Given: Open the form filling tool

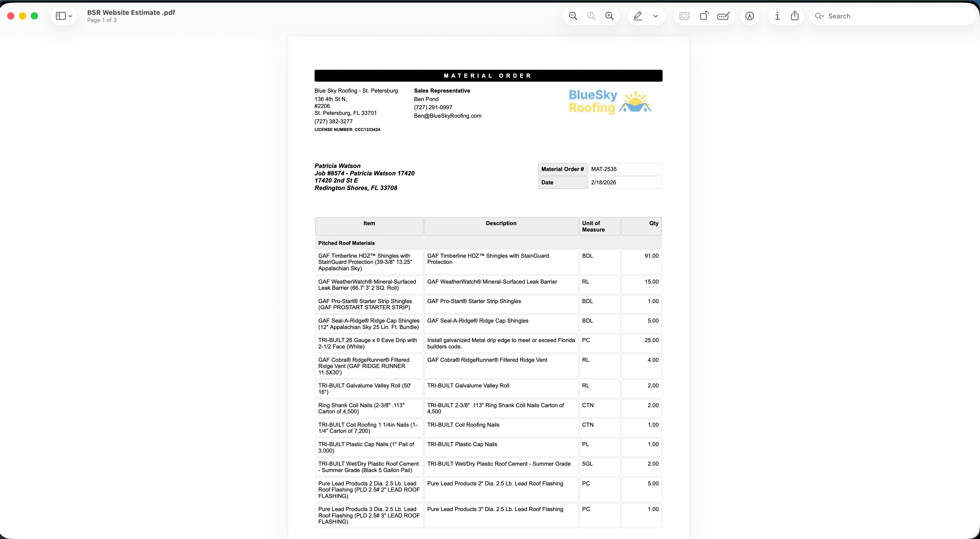Looking at the screenshot, I should 723,16.
